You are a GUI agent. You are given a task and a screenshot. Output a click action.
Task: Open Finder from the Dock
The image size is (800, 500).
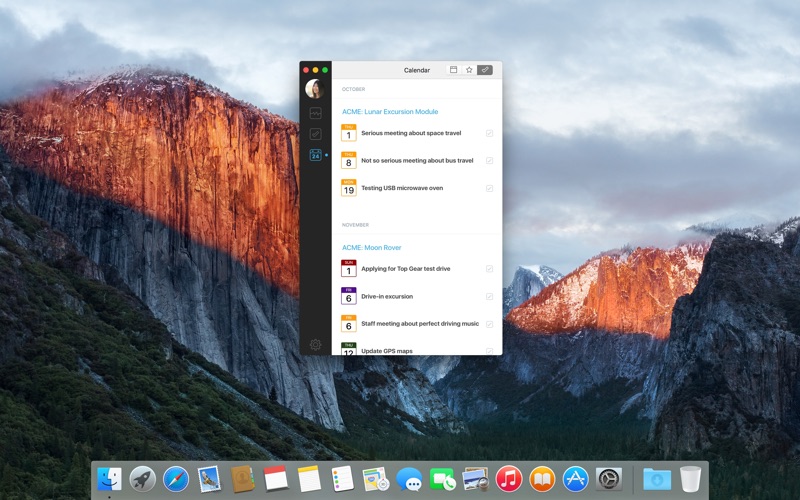point(109,480)
